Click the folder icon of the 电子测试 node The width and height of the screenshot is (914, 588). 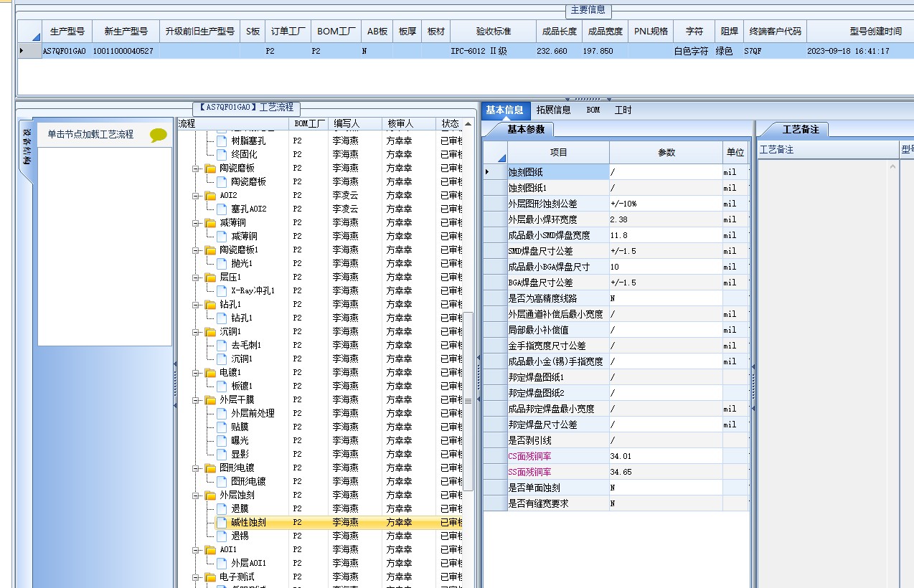210,577
